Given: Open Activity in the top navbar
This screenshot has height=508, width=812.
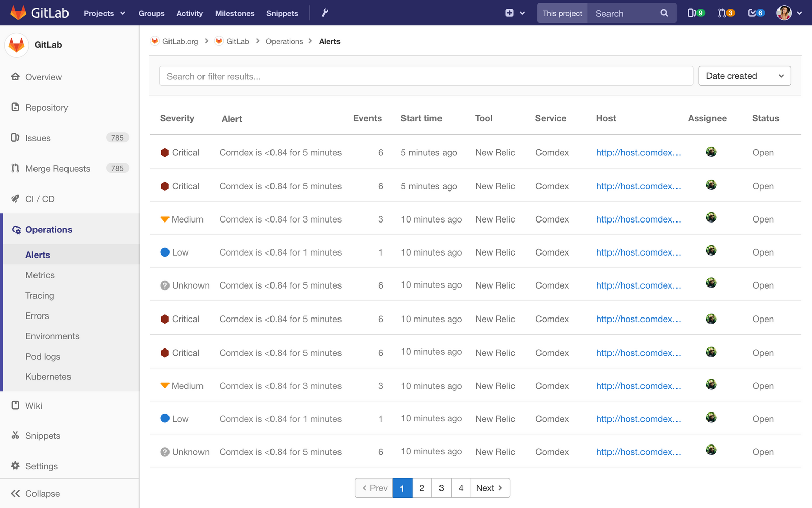Looking at the screenshot, I should [x=190, y=13].
